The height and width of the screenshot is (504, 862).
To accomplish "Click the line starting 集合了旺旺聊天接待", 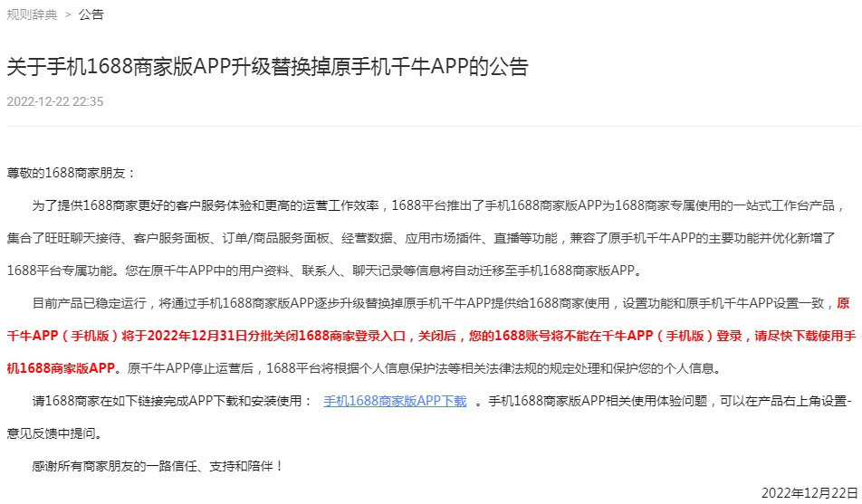I will click(421, 238).
